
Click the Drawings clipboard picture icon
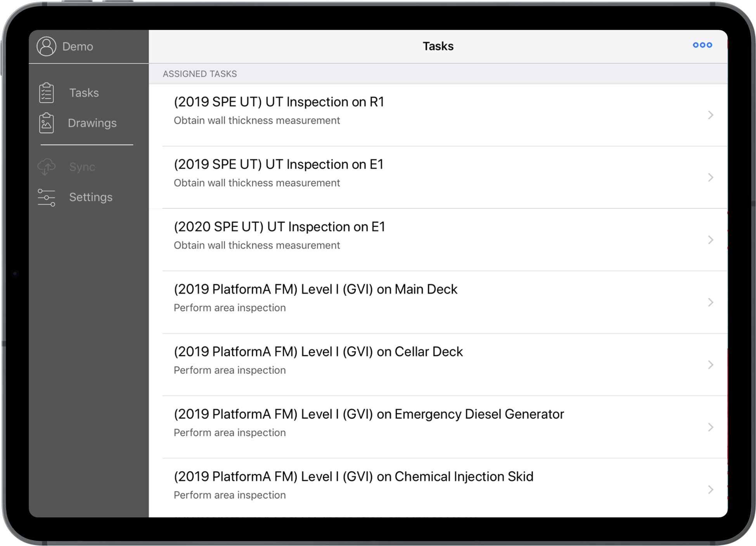click(x=47, y=123)
